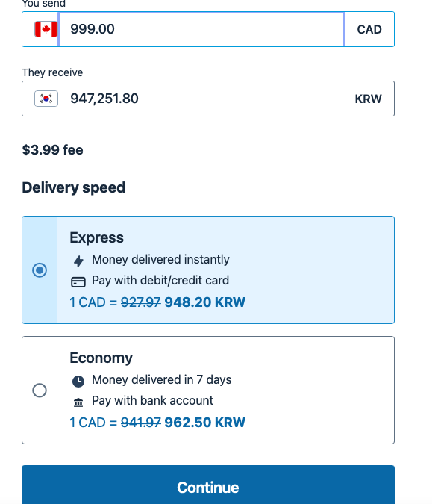This screenshot has width=432, height=504.
Task: Open the KRW currency selector
Action: coord(368,99)
